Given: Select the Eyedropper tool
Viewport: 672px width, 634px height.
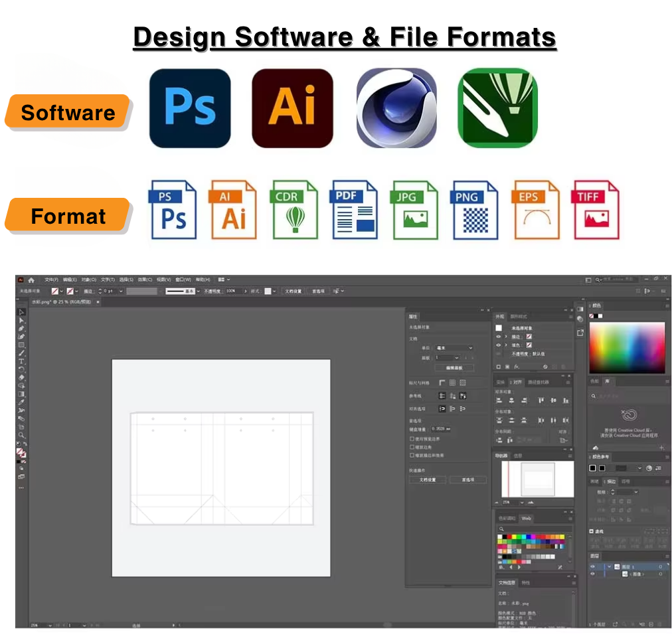Looking at the screenshot, I should coord(21,402).
